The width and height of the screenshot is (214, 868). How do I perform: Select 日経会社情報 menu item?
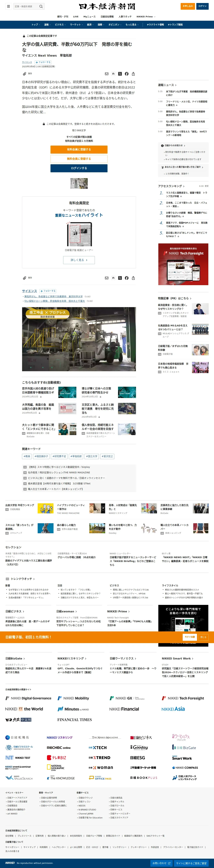(107, 17)
